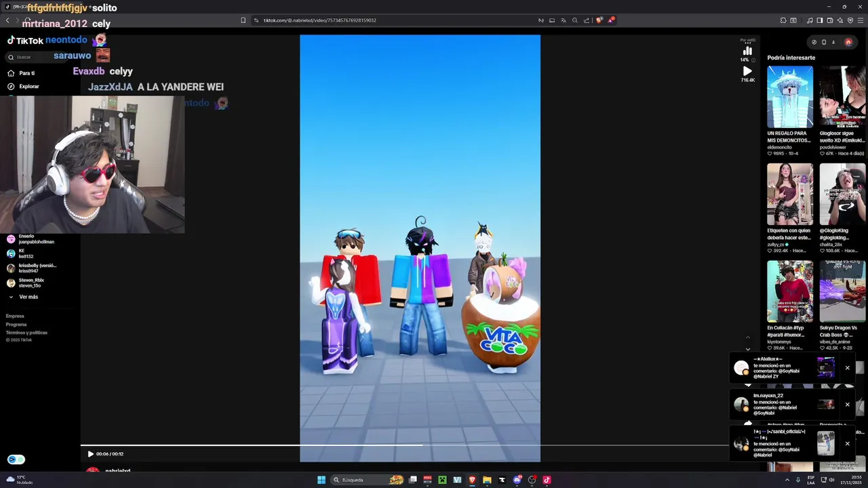868x488 pixels.
Task: Open the TikTok taskbar icon
Action: [x=547, y=480]
